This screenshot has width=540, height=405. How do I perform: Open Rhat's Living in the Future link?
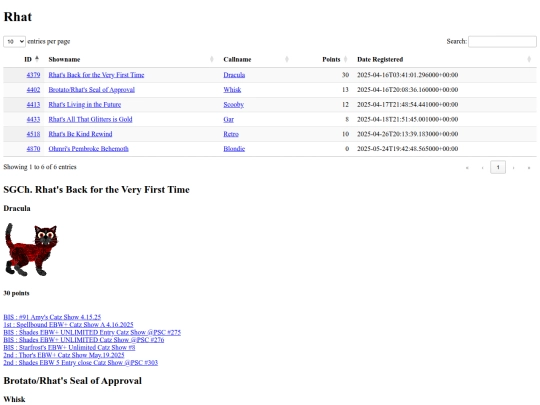85,104
